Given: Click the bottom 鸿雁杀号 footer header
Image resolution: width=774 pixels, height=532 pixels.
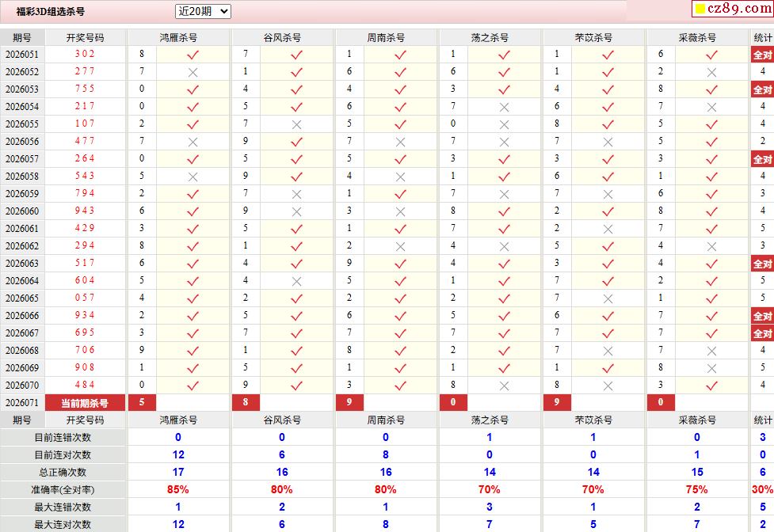Looking at the screenshot, I should [x=178, y=420].
